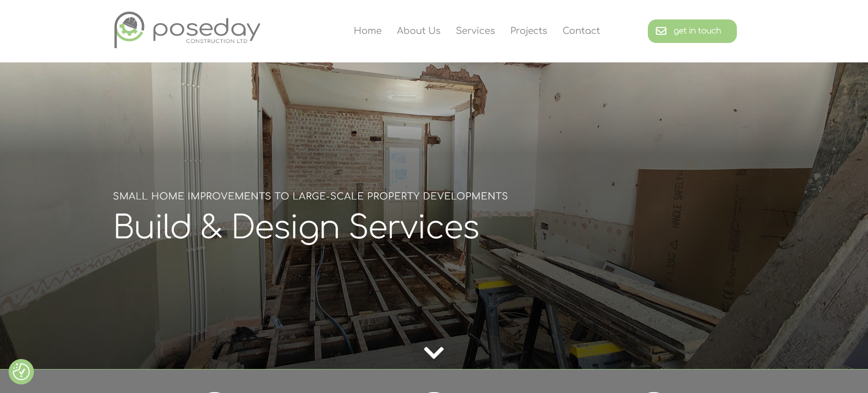Select the Contact nav link

[x=581, y=31]
